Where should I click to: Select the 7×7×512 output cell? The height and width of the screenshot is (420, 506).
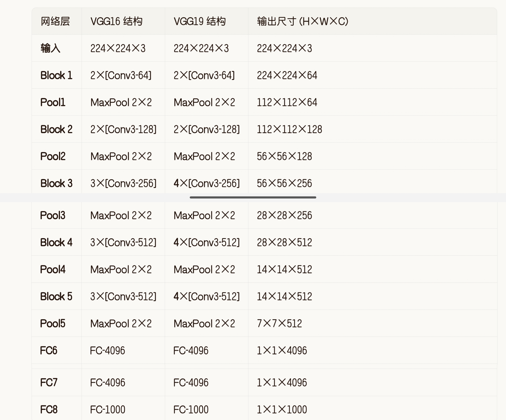(x=279, y=323)
